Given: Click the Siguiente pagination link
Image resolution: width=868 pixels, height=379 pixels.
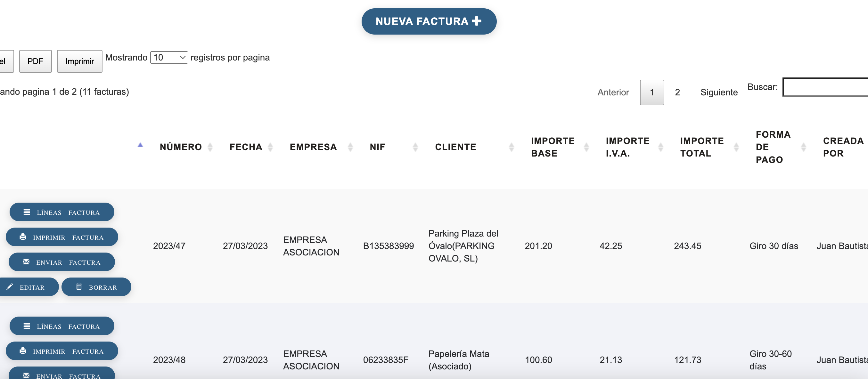Looking at the screenshot, I should (719, 92).
